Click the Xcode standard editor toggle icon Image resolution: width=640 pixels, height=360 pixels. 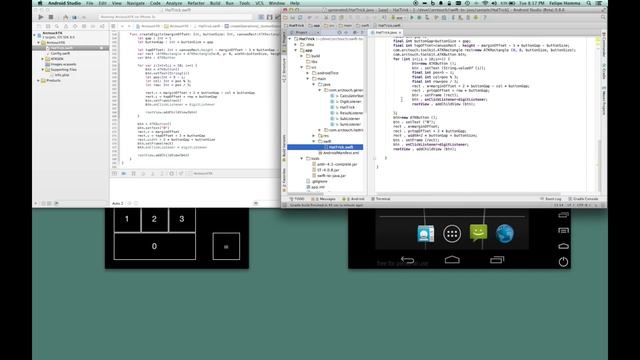pos(261,17)
